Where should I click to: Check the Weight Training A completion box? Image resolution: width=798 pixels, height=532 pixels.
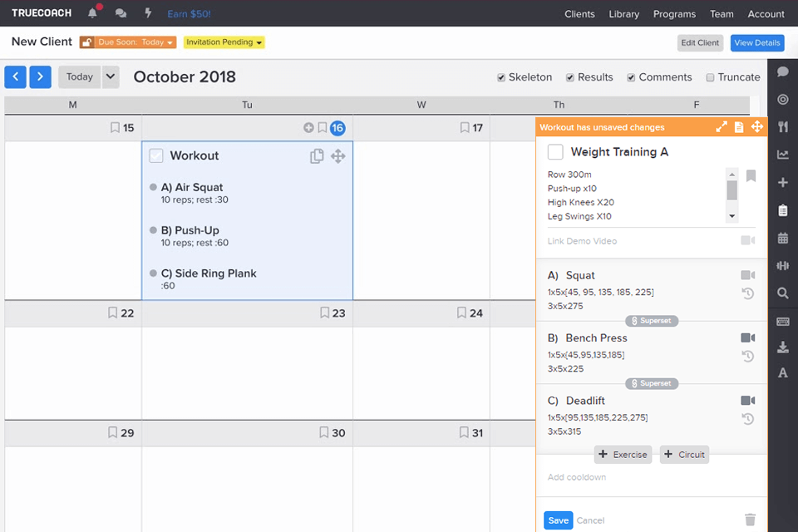pos(555,152)
